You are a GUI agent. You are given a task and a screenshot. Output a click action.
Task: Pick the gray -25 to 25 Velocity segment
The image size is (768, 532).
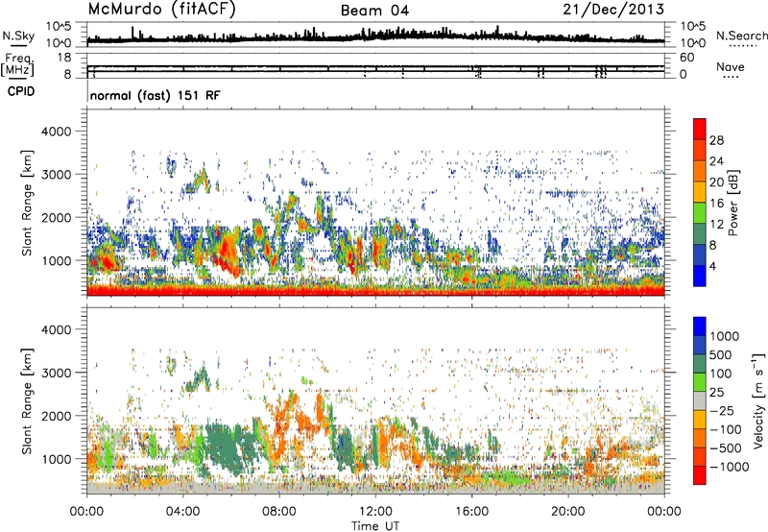[x=700, y=401]
